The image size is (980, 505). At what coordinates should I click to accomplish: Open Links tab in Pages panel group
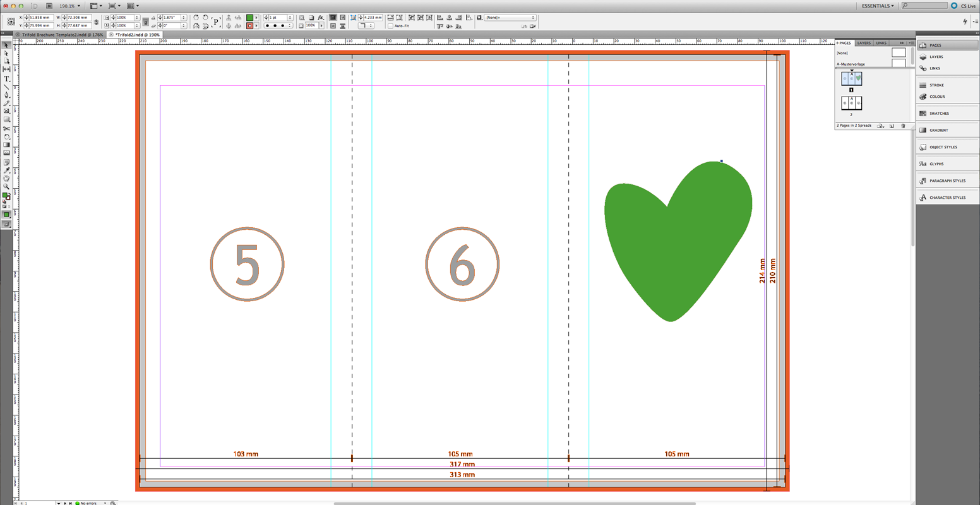pos(881,43)
